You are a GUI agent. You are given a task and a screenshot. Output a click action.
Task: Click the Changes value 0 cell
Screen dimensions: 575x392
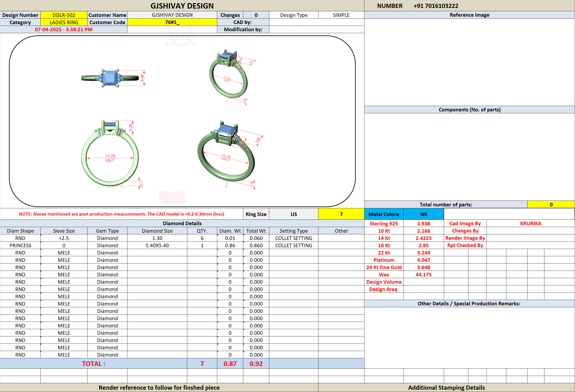[256, 15]
